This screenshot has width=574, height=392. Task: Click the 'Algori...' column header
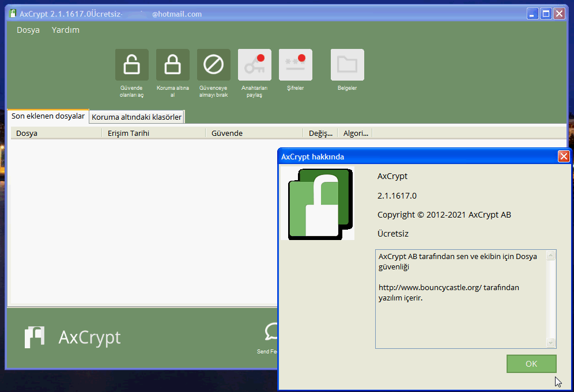click(x=355, y=133)
